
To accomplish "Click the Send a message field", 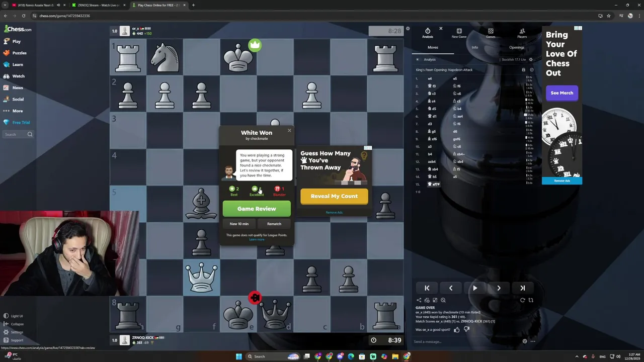I will 465,341.
